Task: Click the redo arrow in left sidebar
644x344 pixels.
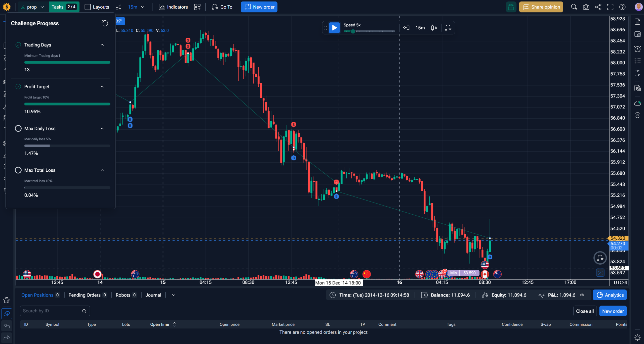Action: pyautogui.click(x=7, y=337)
